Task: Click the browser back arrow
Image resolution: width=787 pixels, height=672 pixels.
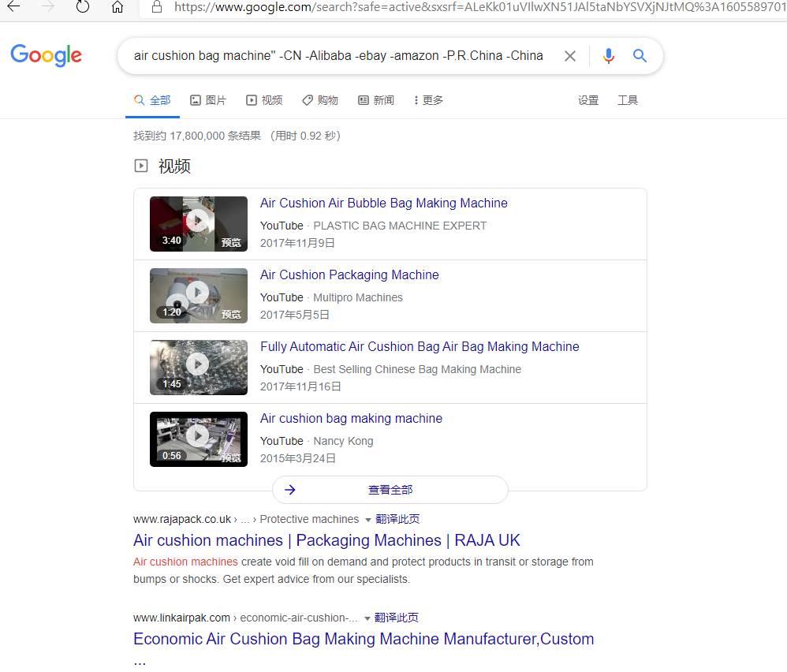Action: tap(13, 6)
